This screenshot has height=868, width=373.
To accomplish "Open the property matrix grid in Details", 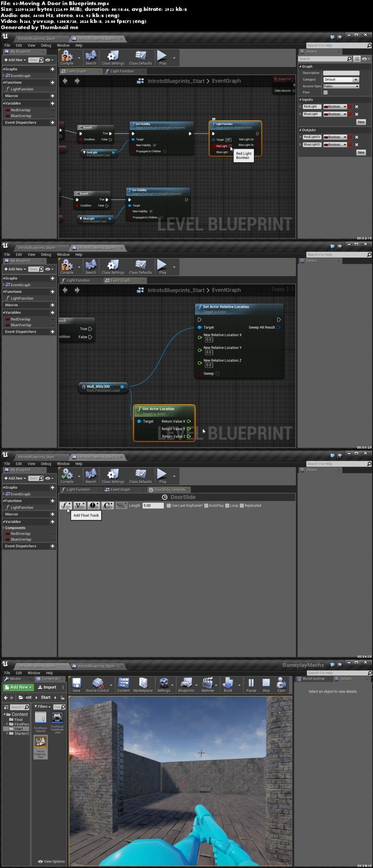I will click(357, 59).
